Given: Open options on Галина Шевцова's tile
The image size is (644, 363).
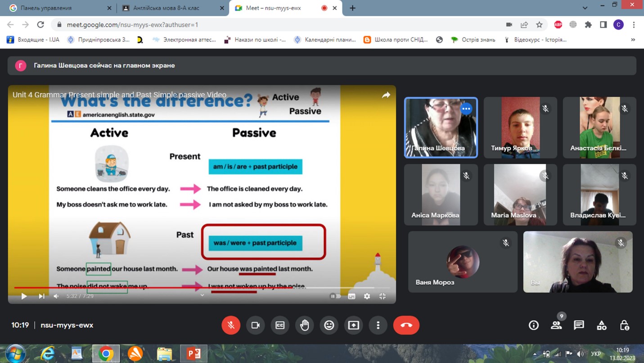Looking at the screenshot, I should click(x=466, y=109).
